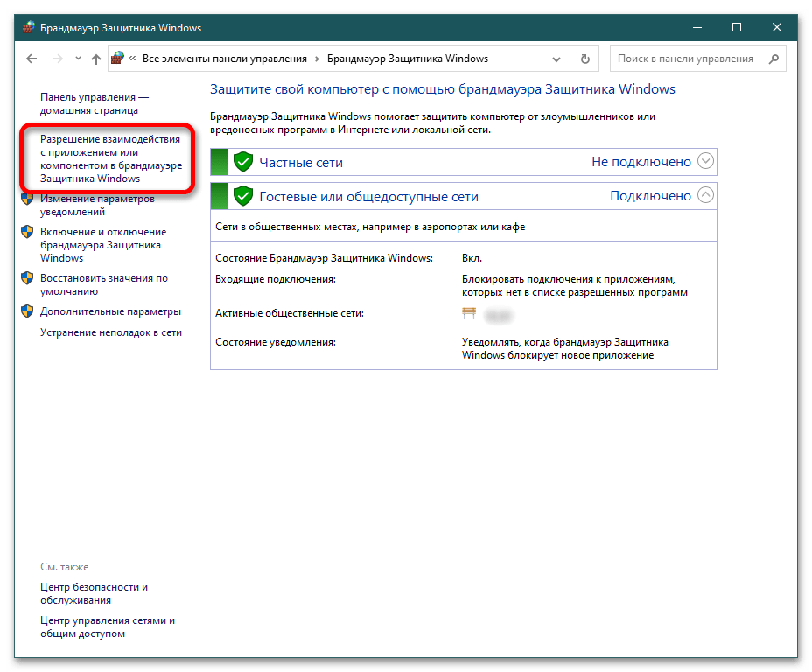
Task: Click the refresh button in address bar
Action: 584,59
